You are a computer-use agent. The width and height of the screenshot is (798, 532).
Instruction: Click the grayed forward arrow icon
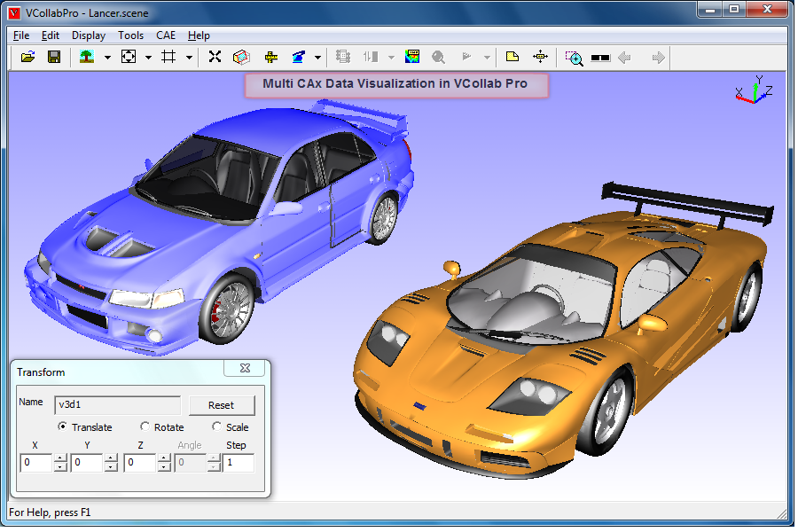tap(659, 57)
